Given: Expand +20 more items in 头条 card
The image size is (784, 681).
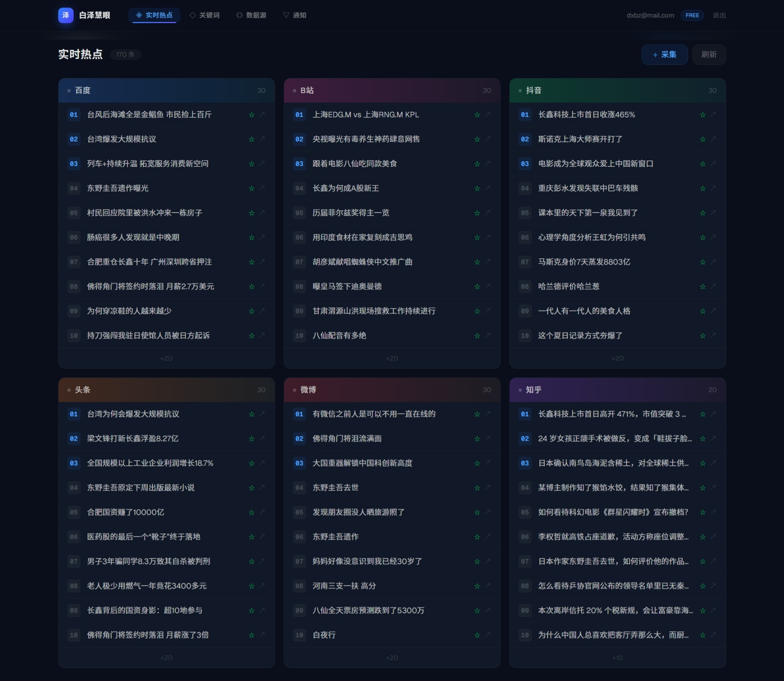Looking at the screenshot, I should (x=166, y=658).
